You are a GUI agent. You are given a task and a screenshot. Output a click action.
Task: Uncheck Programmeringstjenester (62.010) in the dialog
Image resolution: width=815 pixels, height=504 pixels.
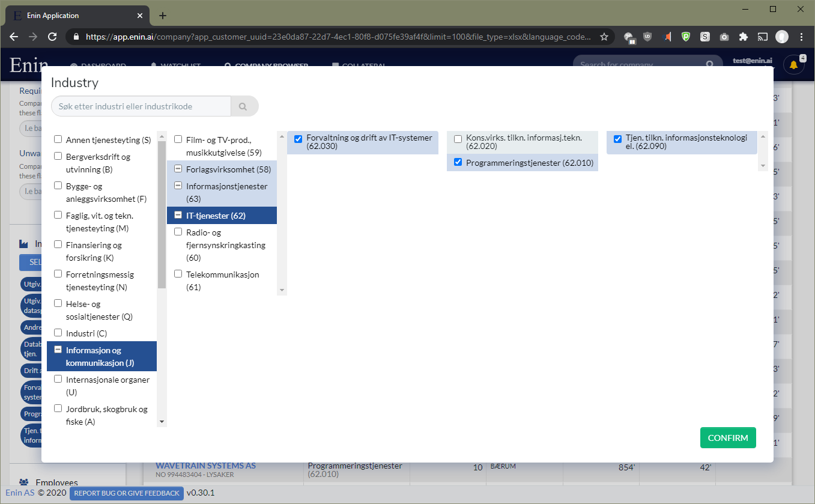(x=458, y=162)
